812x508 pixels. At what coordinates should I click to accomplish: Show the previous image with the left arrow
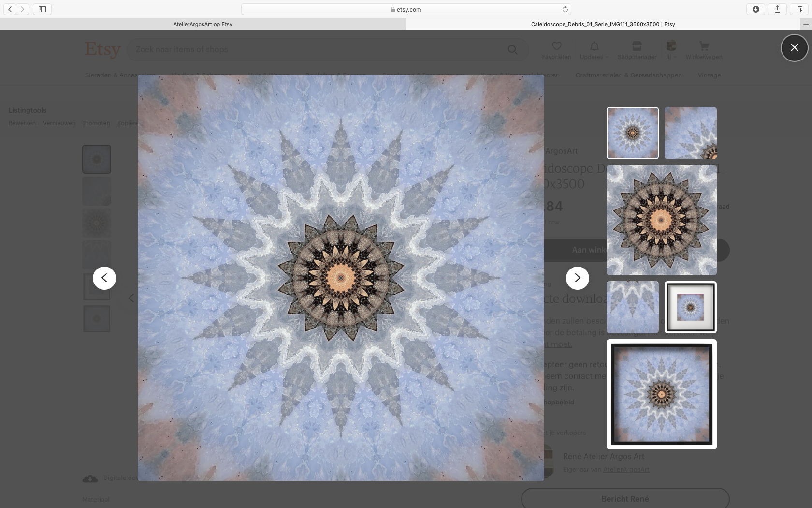tap(104, 278)
